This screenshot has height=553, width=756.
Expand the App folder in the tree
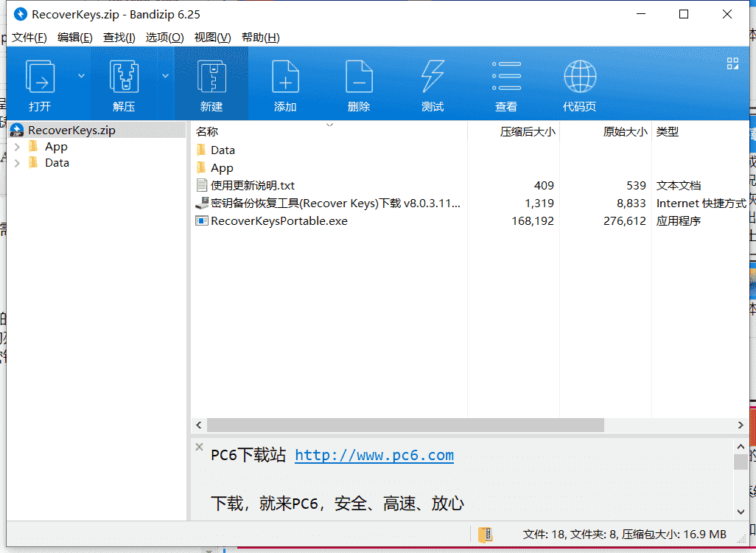18,147
